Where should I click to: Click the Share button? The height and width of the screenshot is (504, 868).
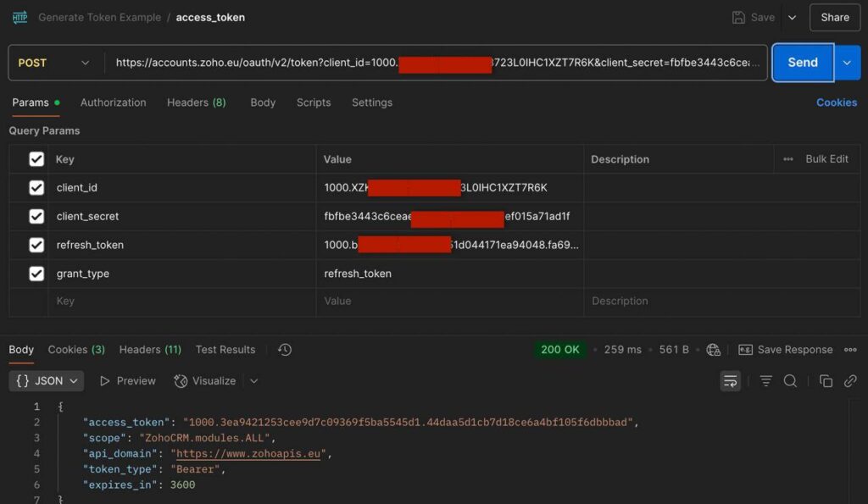click(x=835, y=18)
